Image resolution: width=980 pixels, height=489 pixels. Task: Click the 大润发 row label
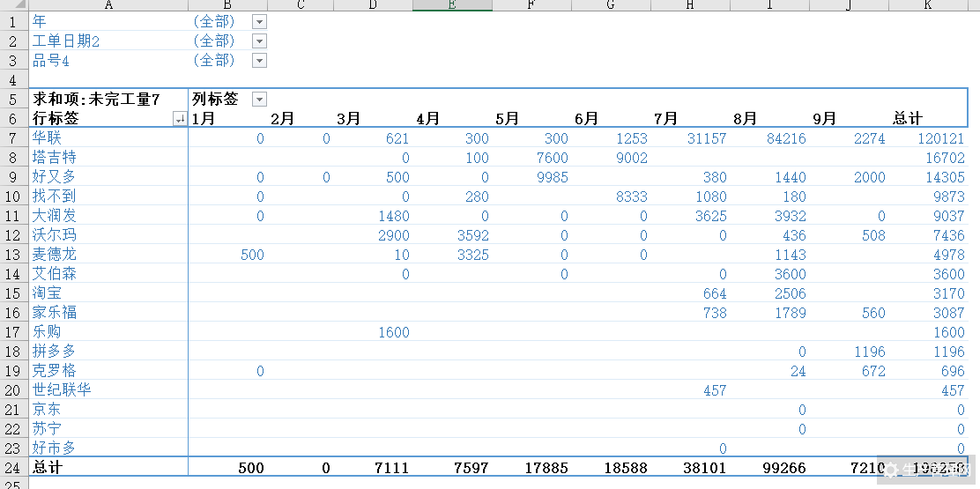[55, 216]
